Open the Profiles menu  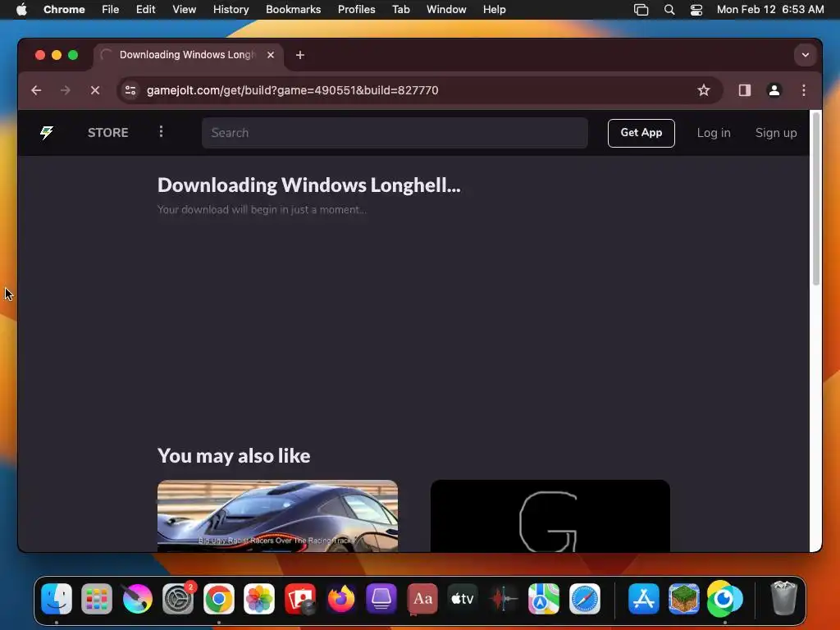356,10
